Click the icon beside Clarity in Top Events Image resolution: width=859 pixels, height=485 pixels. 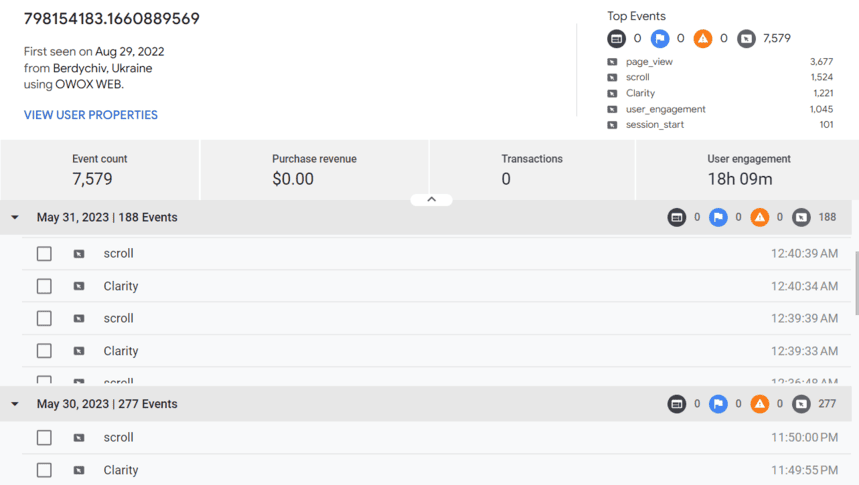(x=612, y=93)
